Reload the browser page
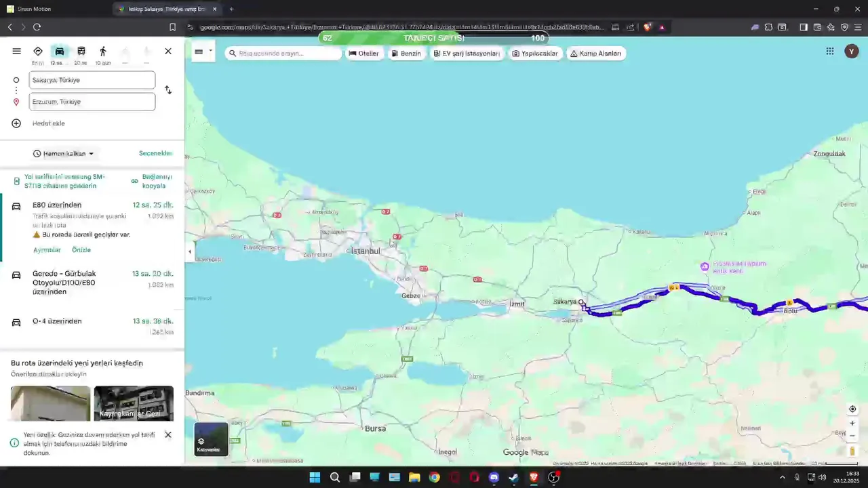 [x=37, y=27]
